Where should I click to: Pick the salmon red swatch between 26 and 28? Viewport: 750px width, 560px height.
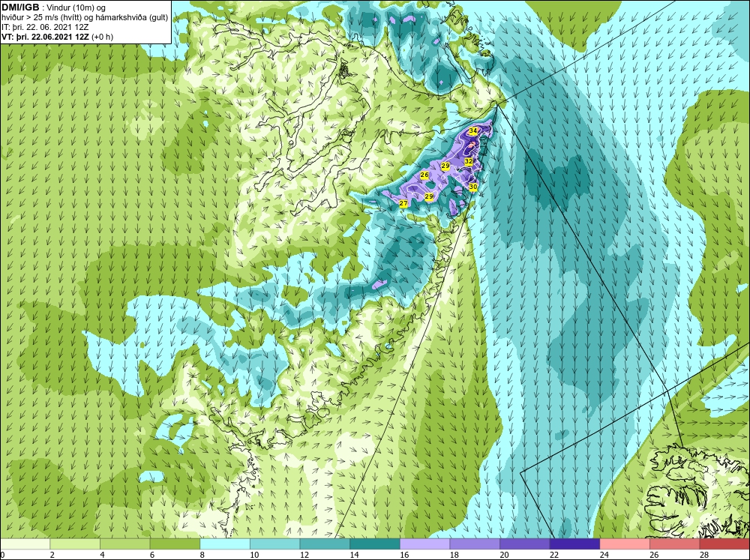[x=674, y=544]
